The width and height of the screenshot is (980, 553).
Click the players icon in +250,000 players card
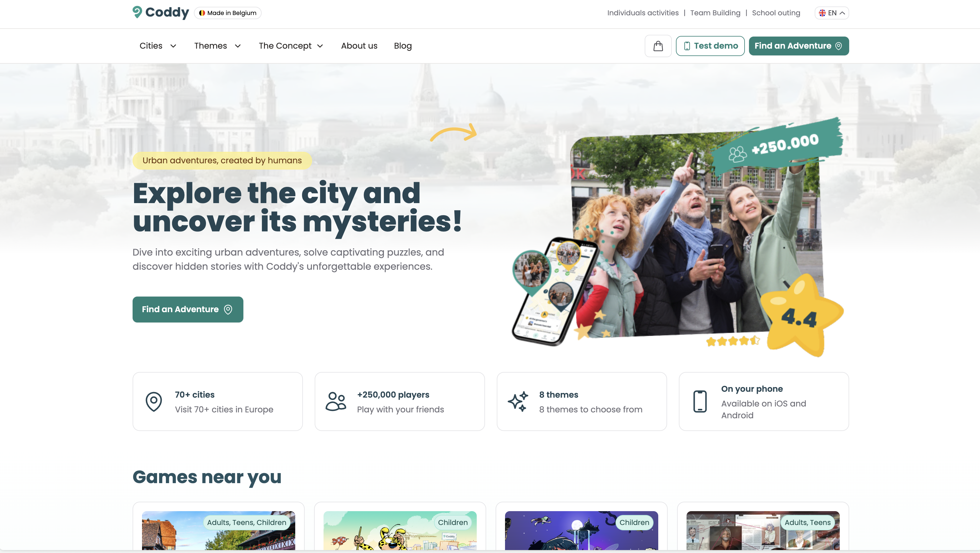point(336,401)
